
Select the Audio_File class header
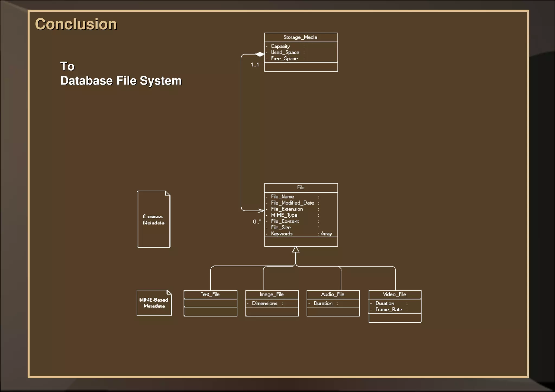(333, 294)
